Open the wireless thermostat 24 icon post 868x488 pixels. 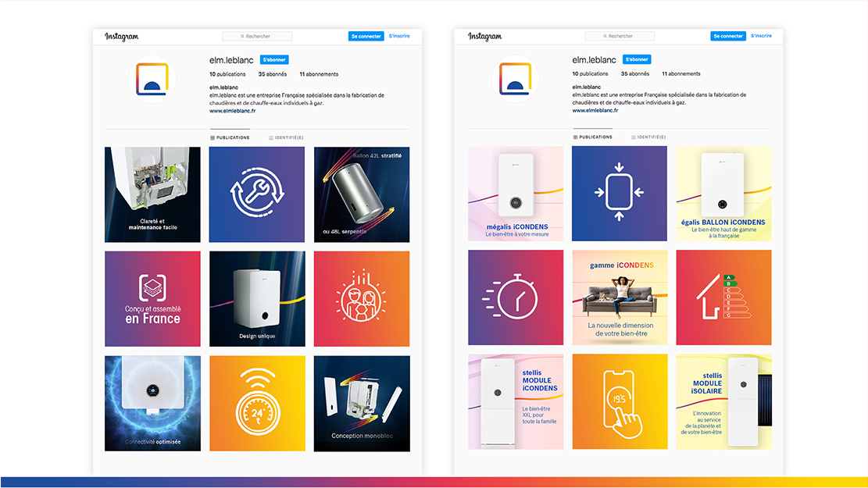(257, 404)
